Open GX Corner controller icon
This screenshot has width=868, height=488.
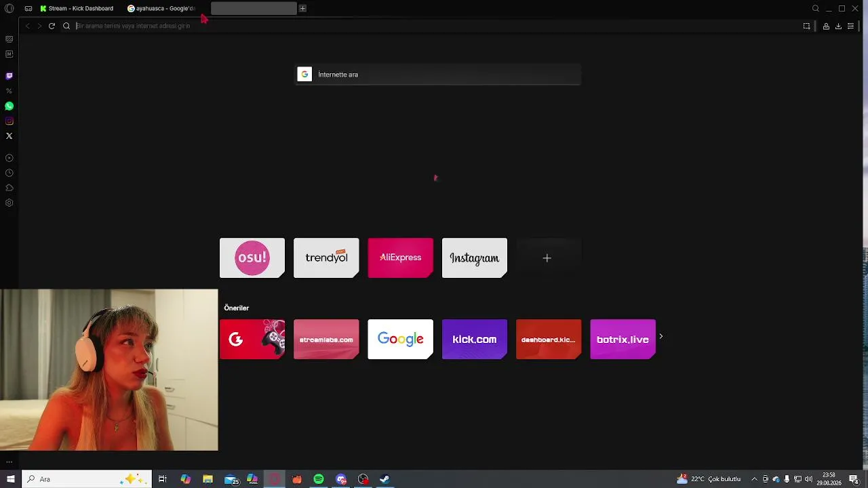point(28,8)
